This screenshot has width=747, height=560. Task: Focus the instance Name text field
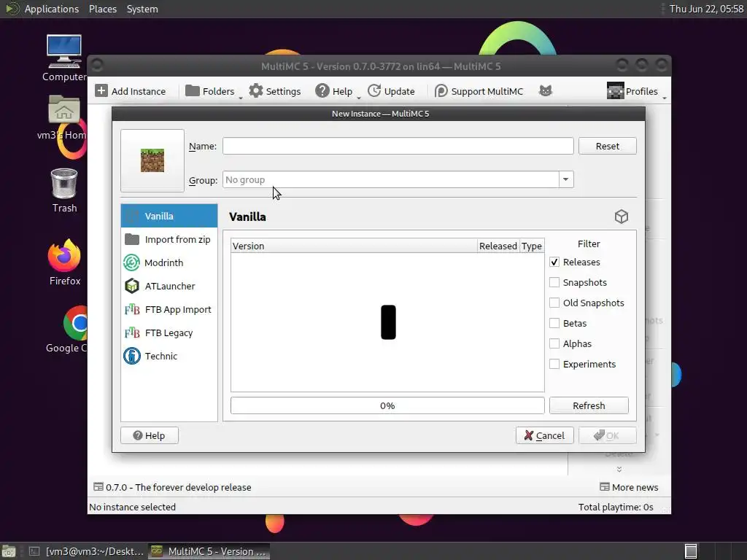pos(398,146)
